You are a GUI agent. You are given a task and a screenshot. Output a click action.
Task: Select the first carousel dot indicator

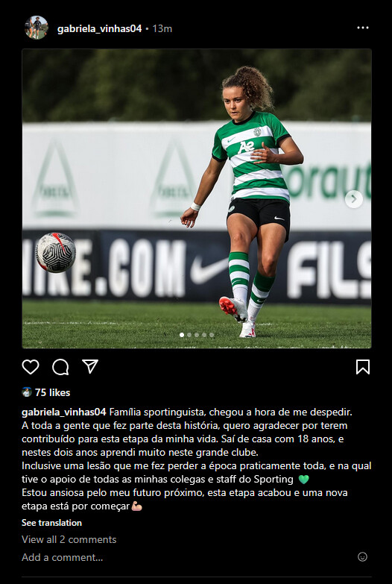click(182, 335)
